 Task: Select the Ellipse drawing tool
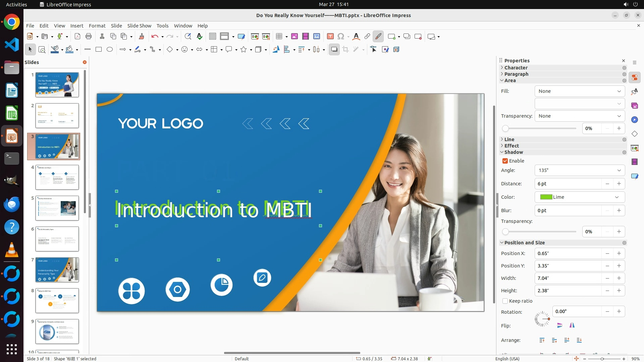[110, 50]
